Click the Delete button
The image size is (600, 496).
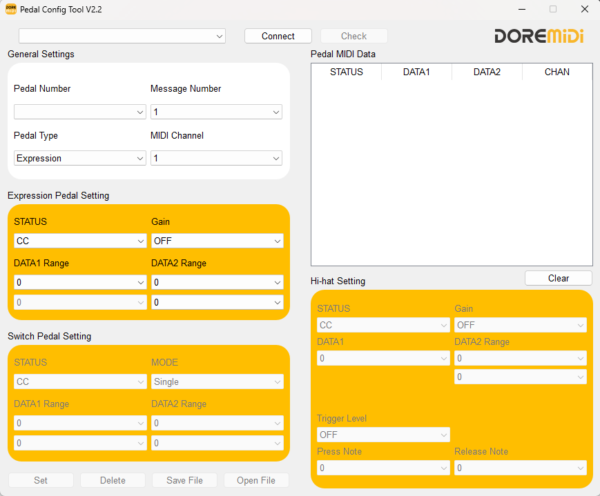tap(112, 480)
